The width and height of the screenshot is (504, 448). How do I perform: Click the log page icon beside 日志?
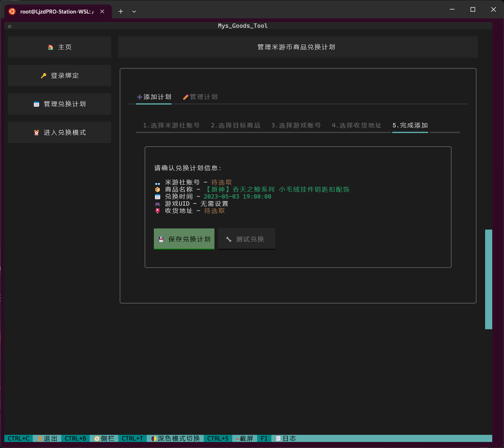click(x=278, y=438)
